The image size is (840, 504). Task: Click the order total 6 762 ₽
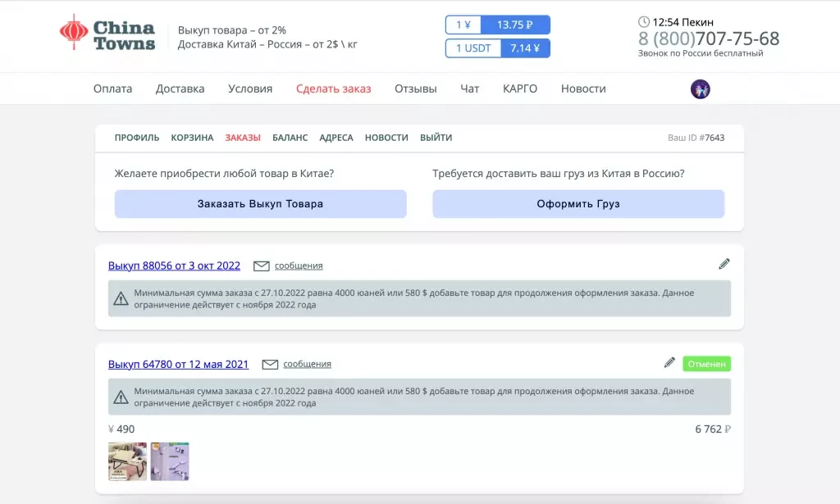(x=713, y=429)
